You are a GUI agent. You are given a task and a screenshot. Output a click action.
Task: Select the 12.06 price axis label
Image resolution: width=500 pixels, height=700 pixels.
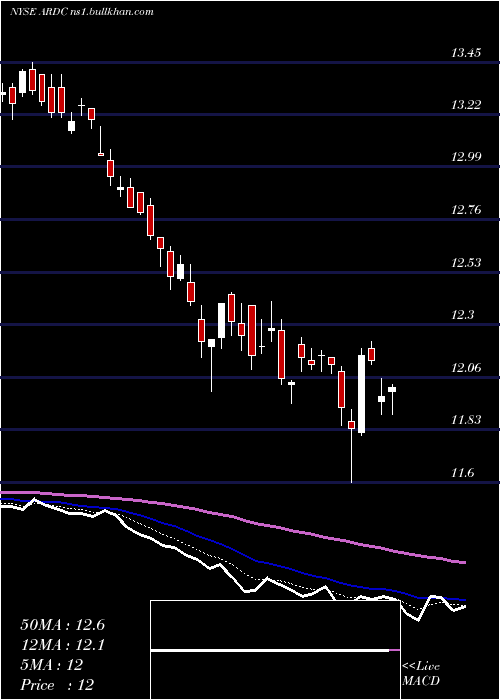(466, 368)
